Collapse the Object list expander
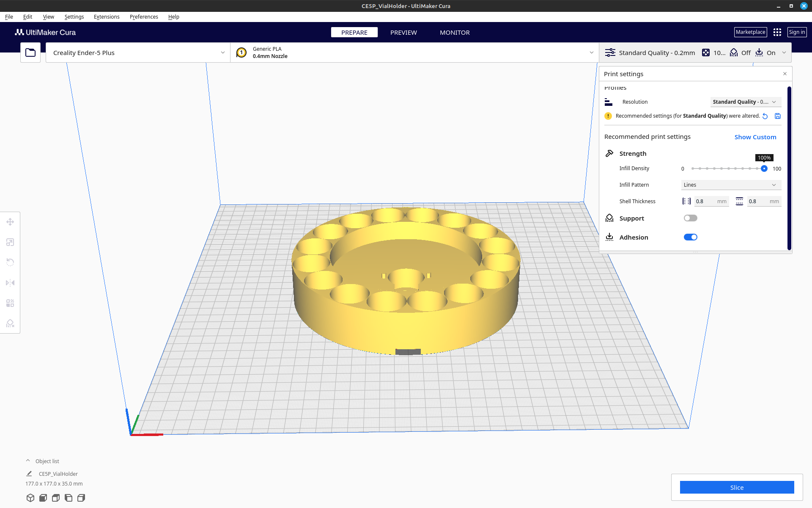 click(28, 461)
